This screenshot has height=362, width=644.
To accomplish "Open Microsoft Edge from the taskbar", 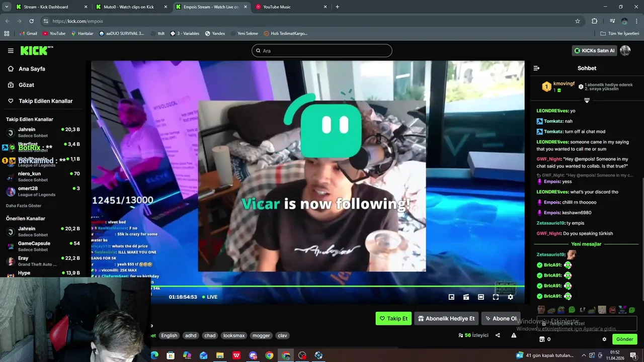I will click(x=154, y=355).
